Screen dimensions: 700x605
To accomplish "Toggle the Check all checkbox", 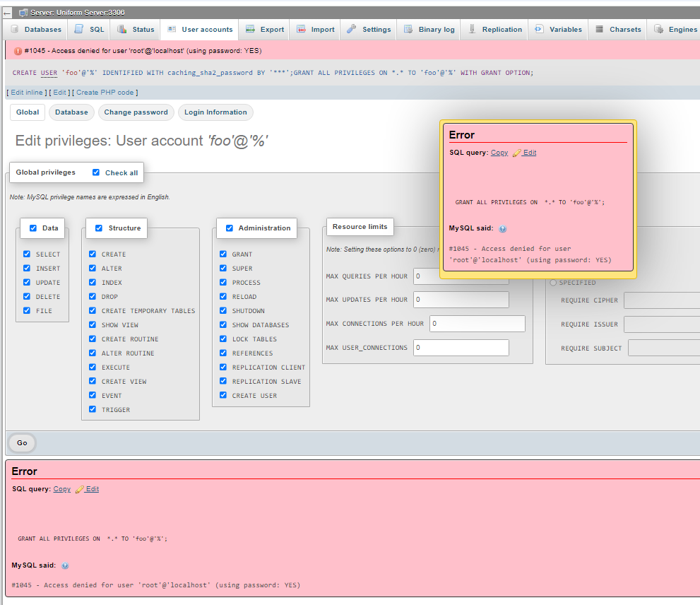I will tap(96, 172).
